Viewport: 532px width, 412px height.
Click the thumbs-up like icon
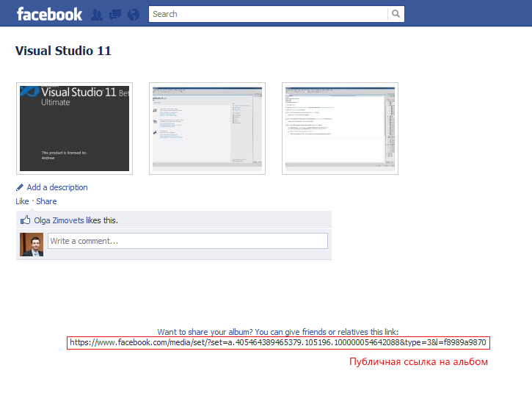[x=25, y=220]
